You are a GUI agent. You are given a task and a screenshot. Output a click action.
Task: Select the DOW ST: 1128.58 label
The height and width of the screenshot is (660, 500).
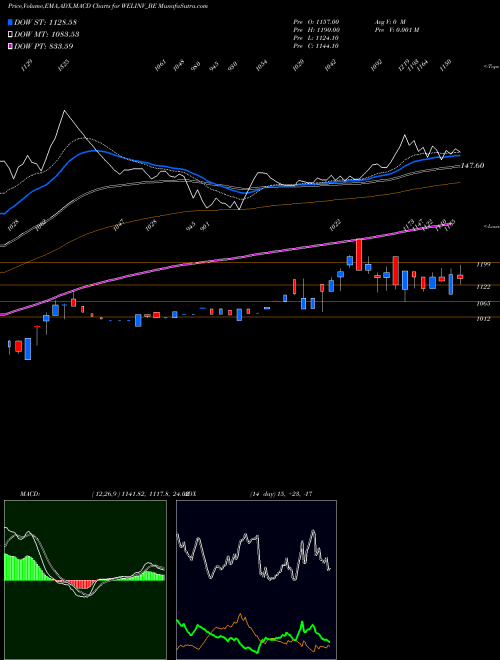[x=45, y=22]
